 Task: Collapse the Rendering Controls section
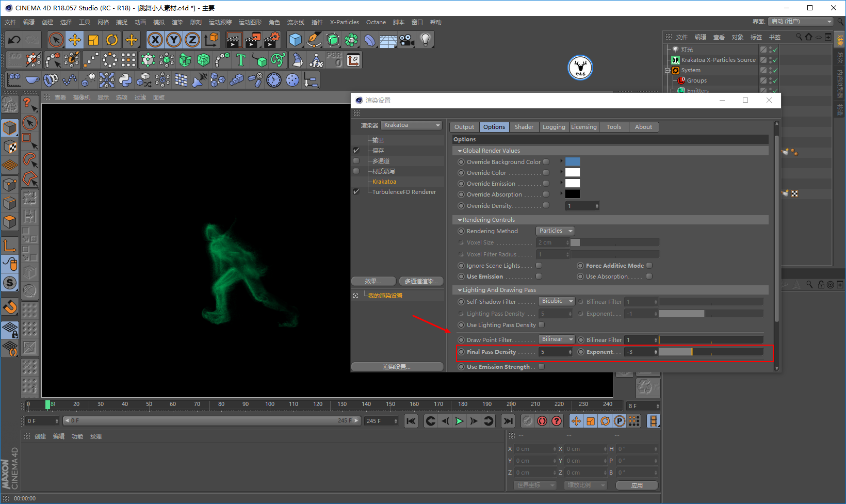(460, 220)
